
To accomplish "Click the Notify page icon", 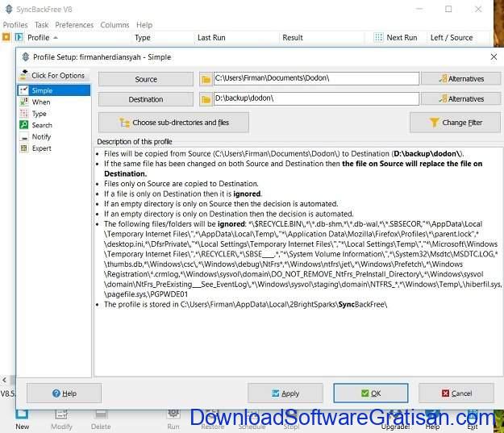I will 23,137.
